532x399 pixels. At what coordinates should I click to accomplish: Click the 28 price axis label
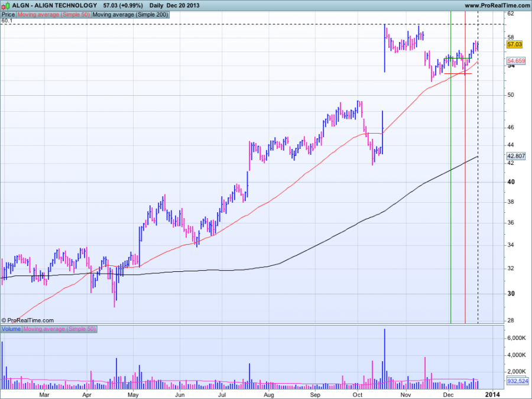(x=511, y=320)
